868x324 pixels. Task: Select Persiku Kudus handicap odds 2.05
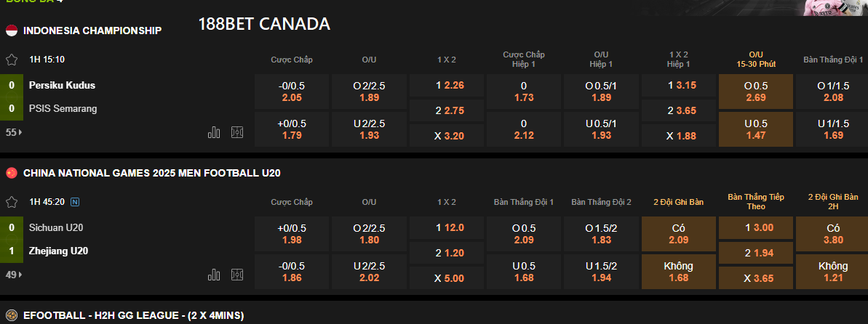(292, 92)
